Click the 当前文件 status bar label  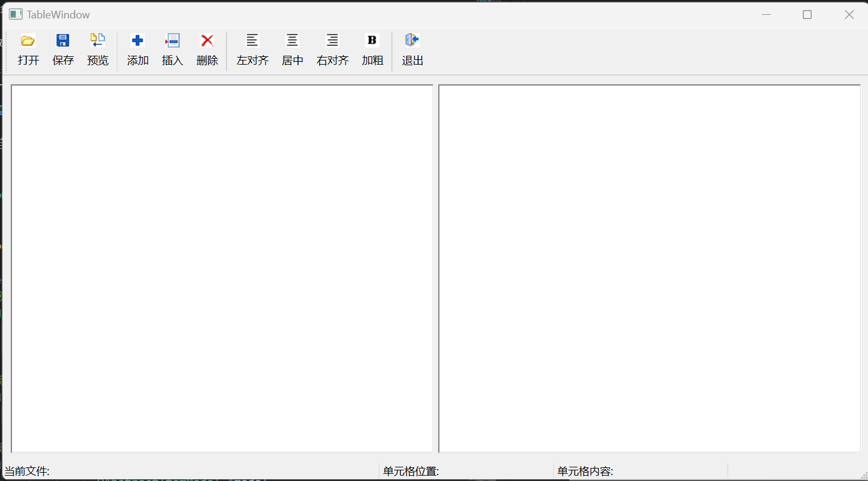tap(27, 472)
